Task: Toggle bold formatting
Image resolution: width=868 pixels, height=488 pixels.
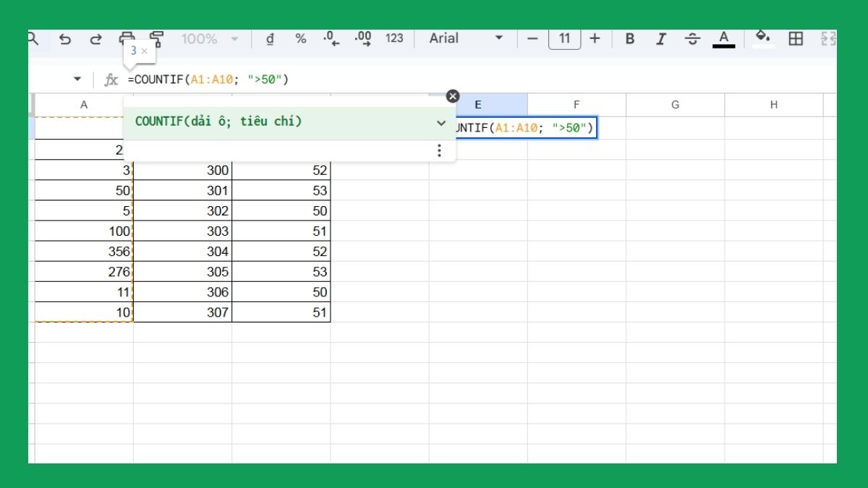Action: [629, 39]
